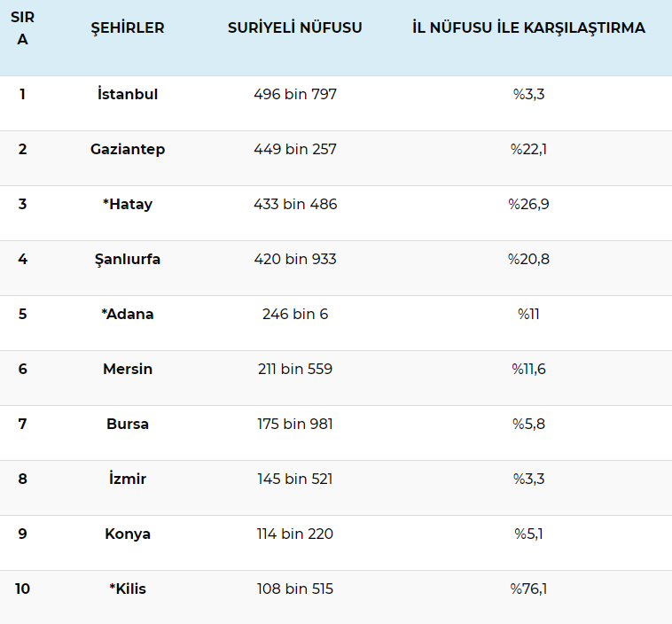The height and width of the screenshot is (624, 672).
Task: Click the SIRA column header
Action: [22, 28]
